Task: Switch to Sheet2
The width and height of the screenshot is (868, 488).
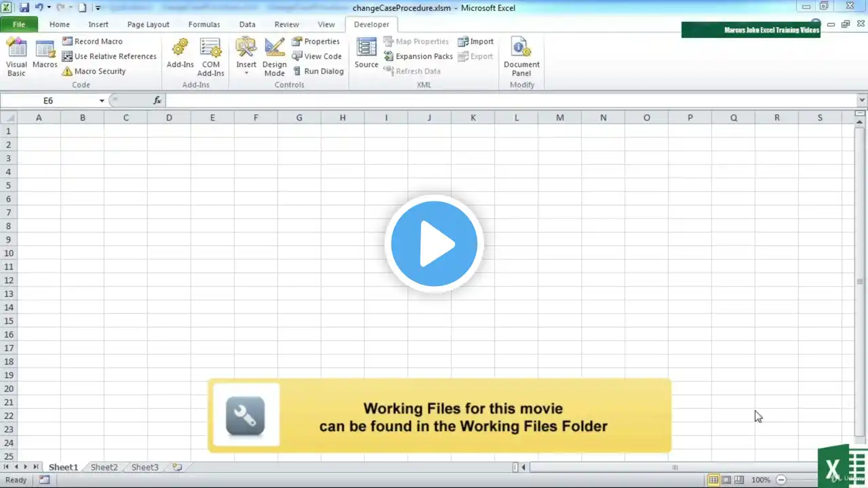Action: [104, 468]
